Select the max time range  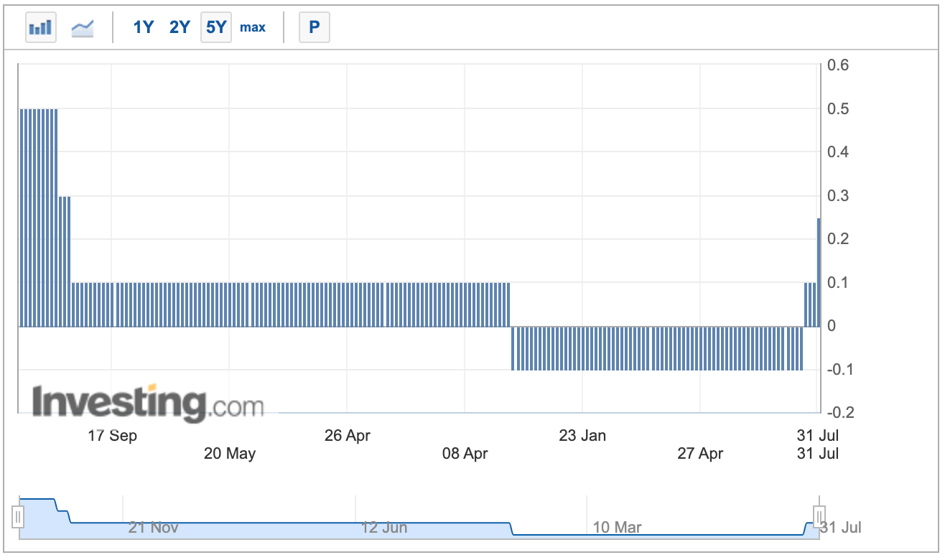pos(253,28)
